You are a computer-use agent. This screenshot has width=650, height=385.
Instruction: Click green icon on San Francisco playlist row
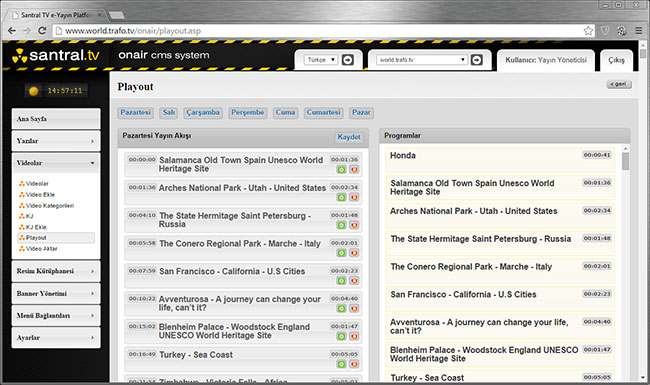(341, 281)
